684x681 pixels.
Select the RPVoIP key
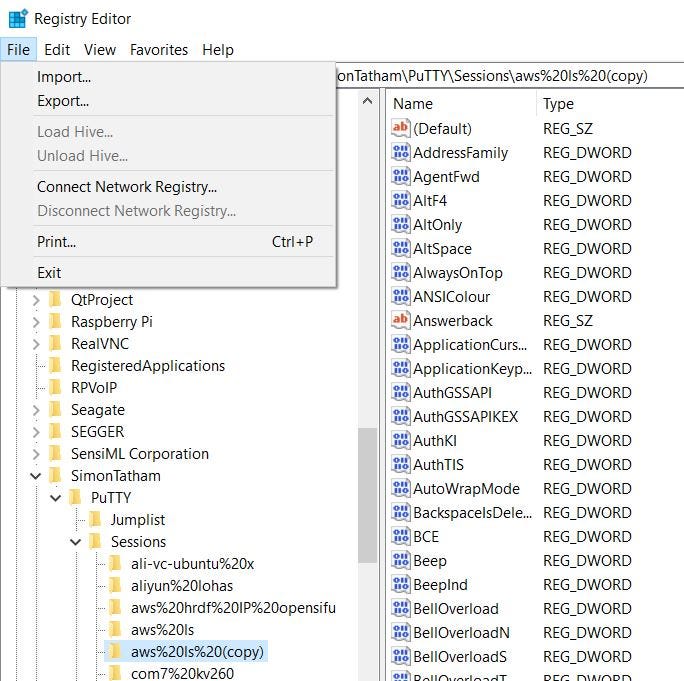tap(94, 387)
